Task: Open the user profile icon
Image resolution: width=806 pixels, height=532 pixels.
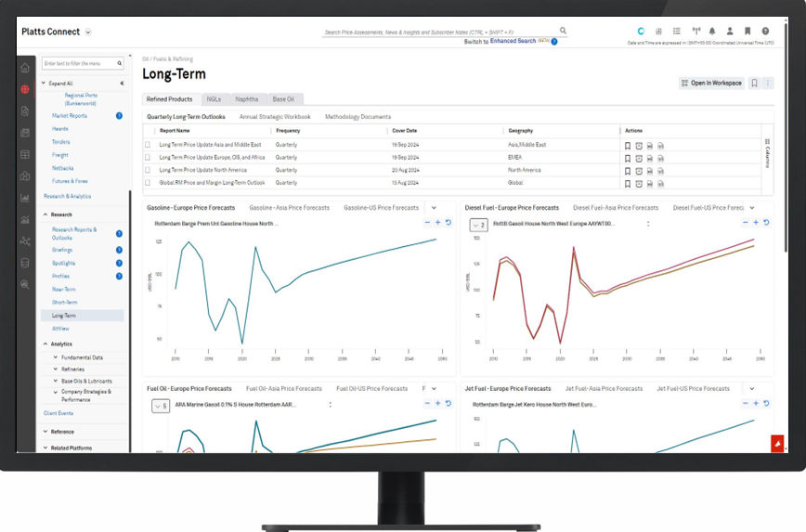Action: pos(730,31)
